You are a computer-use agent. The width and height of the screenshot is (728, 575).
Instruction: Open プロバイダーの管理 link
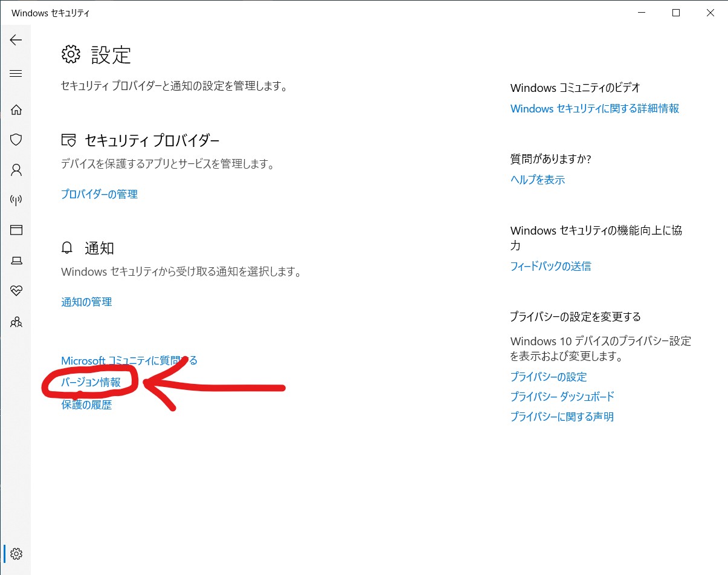[x=99, y=194]
